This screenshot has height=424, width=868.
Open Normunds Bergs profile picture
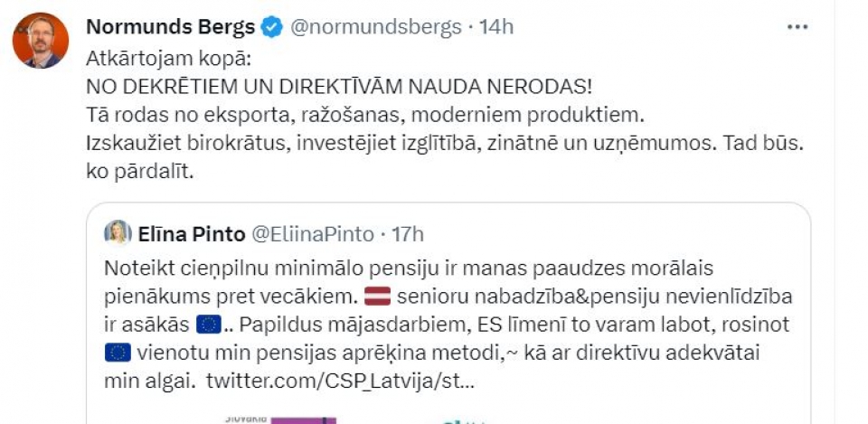point(41,41)
